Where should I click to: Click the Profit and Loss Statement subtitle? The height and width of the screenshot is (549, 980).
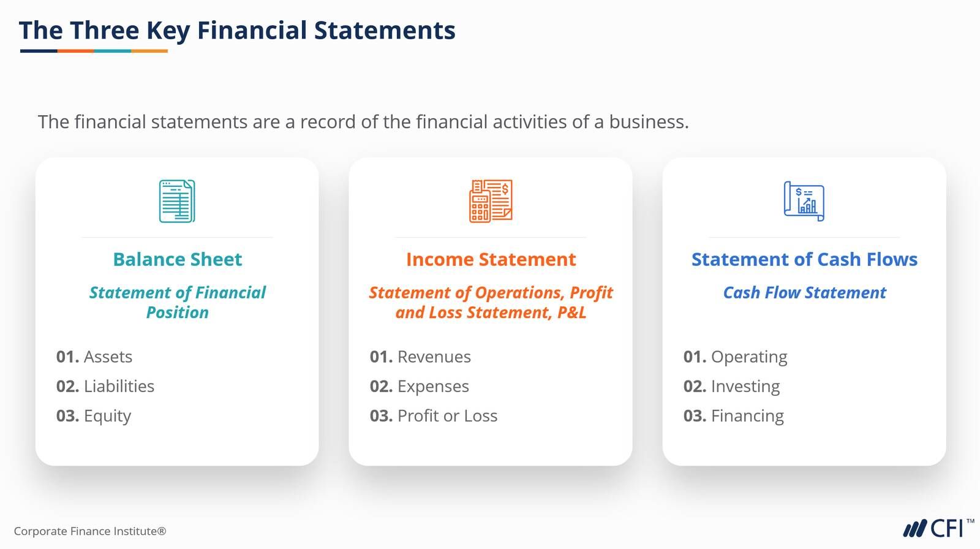click(491, 302)
